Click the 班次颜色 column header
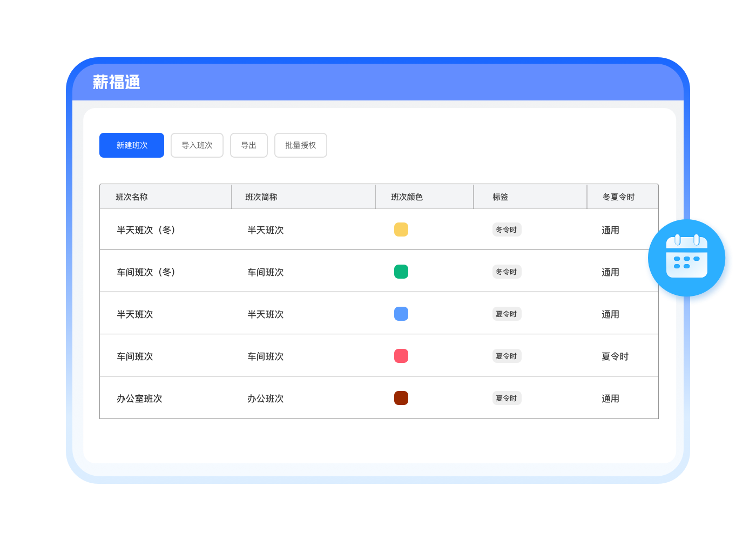 [407, 197]
